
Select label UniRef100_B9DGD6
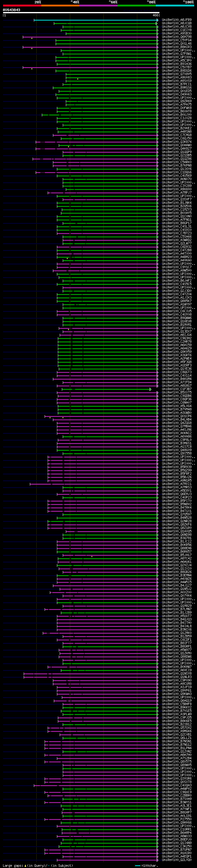click(177, 71)
